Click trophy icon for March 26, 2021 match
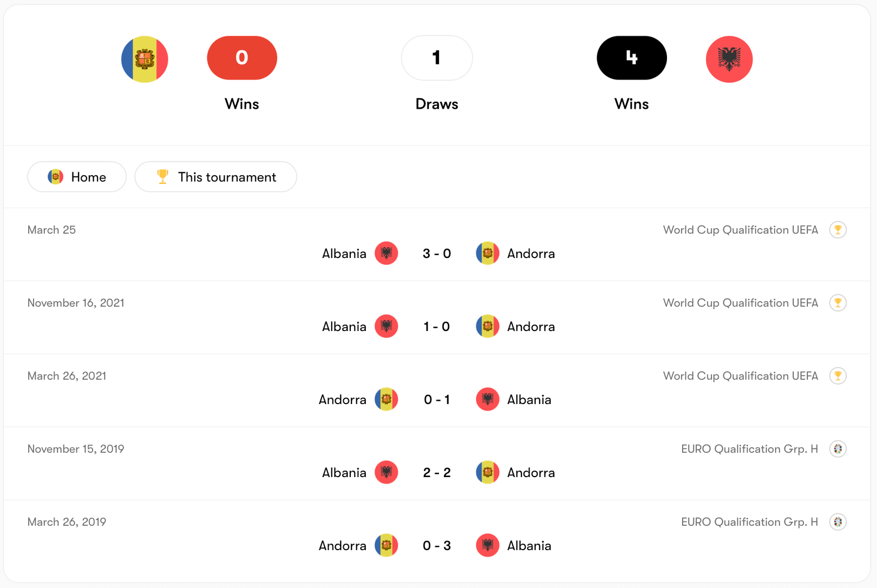Viewport: 877px width, 588px height. [837, 376]
